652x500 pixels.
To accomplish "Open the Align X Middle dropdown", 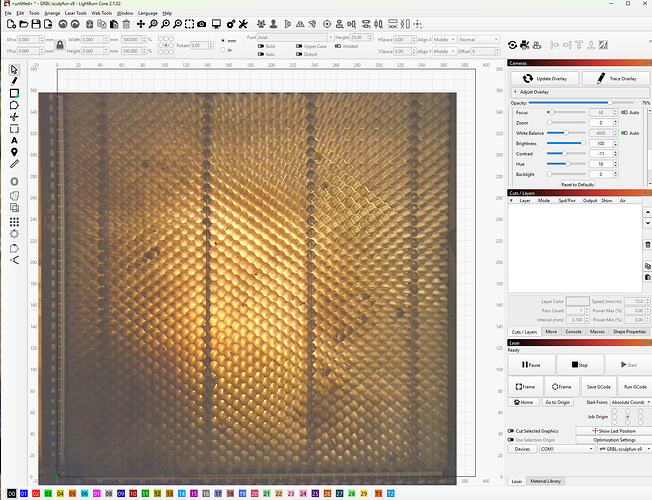I will 444,40.
